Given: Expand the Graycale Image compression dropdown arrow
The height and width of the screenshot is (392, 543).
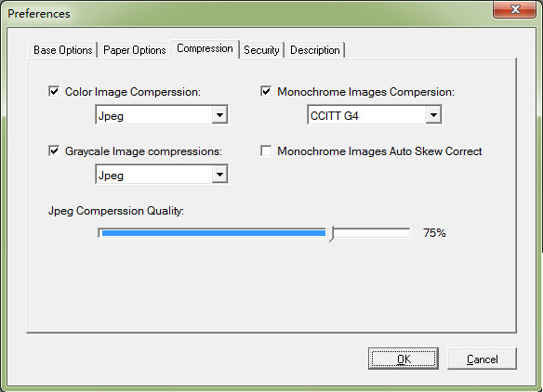Looking at the screenshot, I should (219, 175).
